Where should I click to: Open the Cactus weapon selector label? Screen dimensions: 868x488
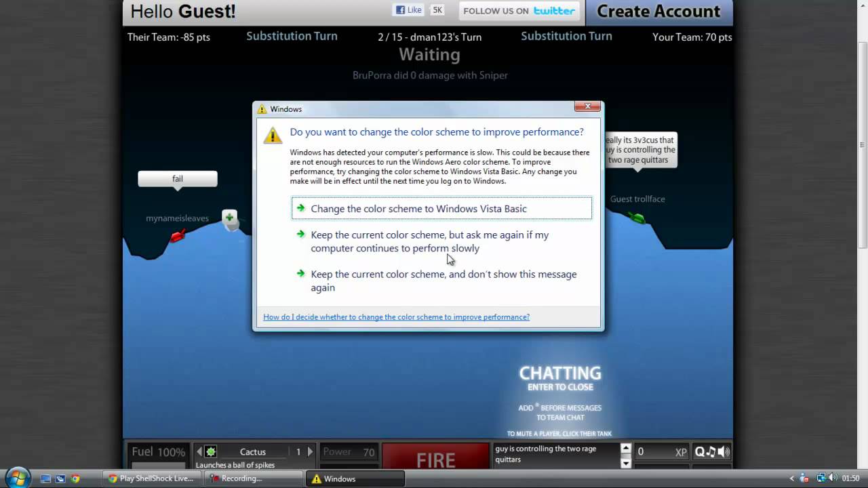pyautogui.click(x=253, y=451)
